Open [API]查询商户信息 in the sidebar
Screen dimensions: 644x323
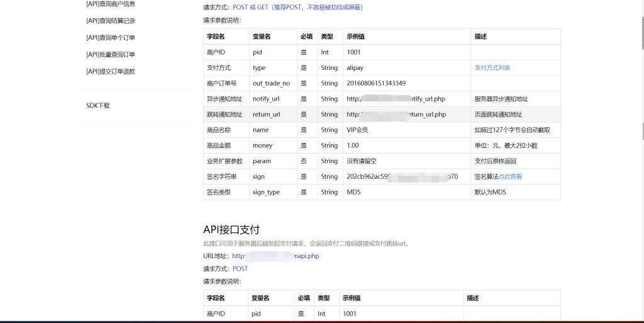(111, 4)
